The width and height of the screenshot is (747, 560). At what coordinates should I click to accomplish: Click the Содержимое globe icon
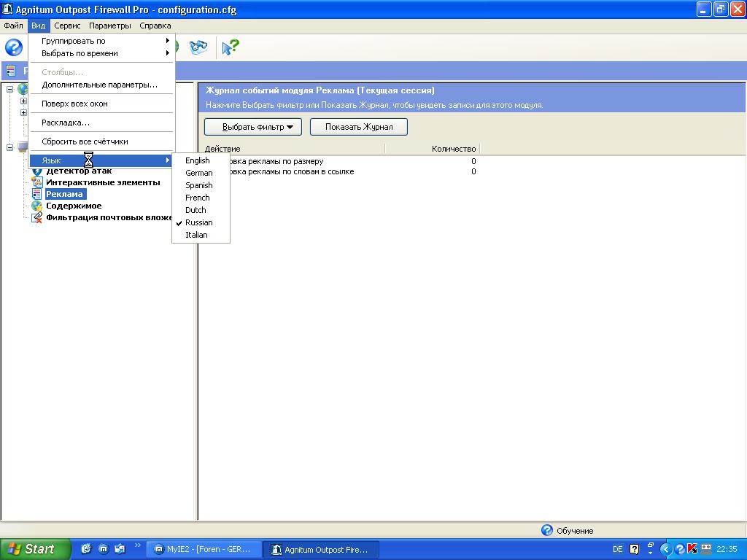(x=36, y=206)
